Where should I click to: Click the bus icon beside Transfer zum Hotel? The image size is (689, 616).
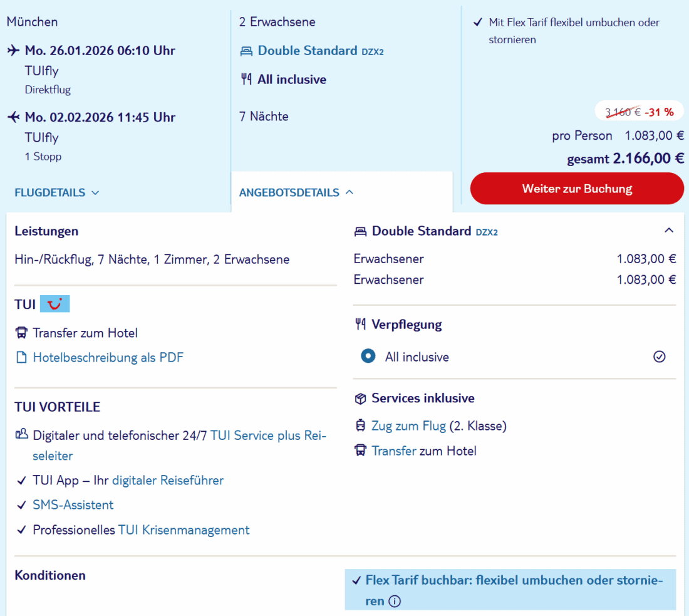coord(21,333)
